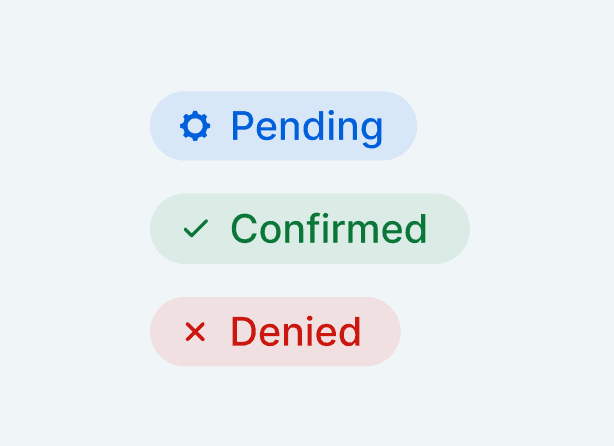This screenshot has height=446, width=614.
Task: Click the gear icon in Pending badge
Action: [x=195, y=126]
